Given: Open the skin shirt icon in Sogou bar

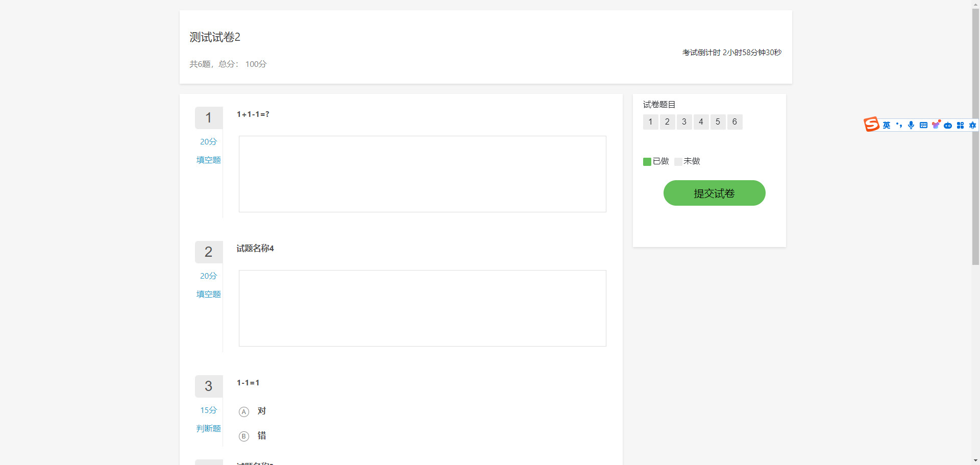Looking at the screenshot, I should 936,125.
